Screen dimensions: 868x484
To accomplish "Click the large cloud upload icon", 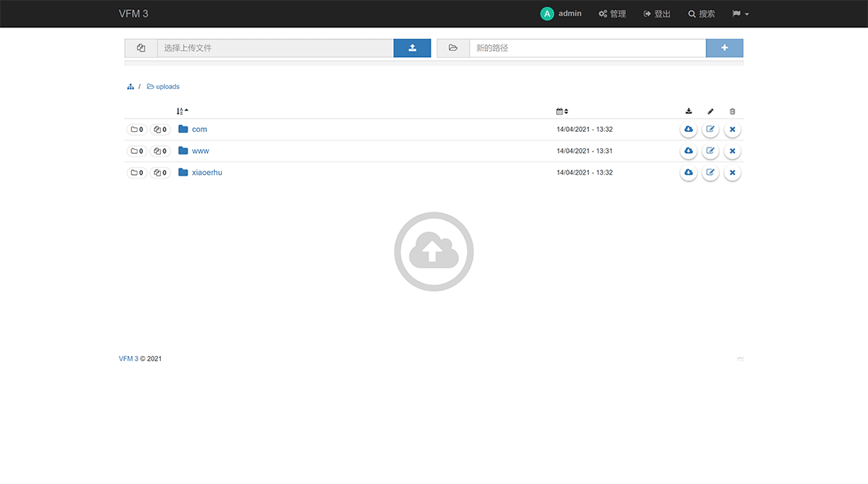I will 434,251.
